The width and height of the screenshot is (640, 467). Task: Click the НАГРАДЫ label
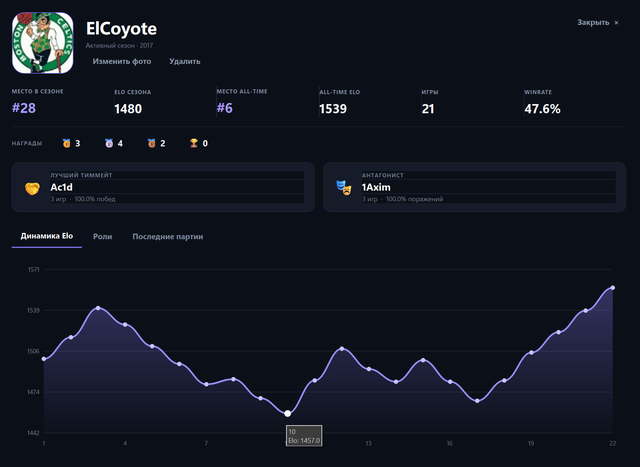pyautogui.click(x=27, y=143)
